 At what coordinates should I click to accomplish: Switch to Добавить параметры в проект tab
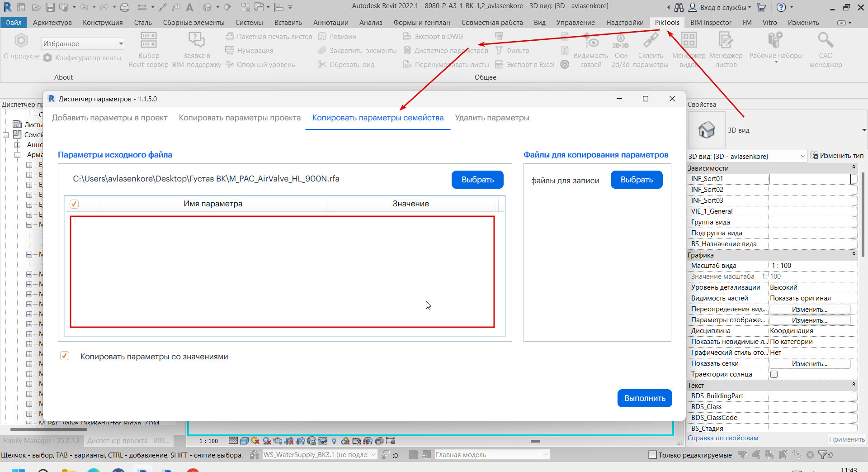[109, 118]
